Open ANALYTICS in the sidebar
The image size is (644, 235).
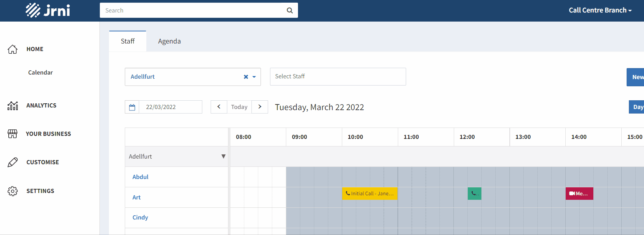41,106
